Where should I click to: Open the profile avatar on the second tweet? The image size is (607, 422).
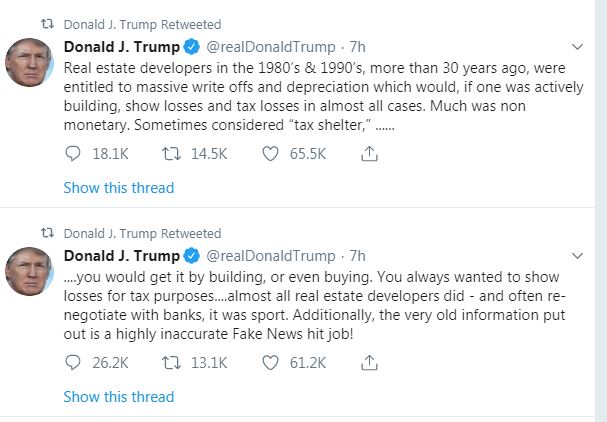[29, 272]
